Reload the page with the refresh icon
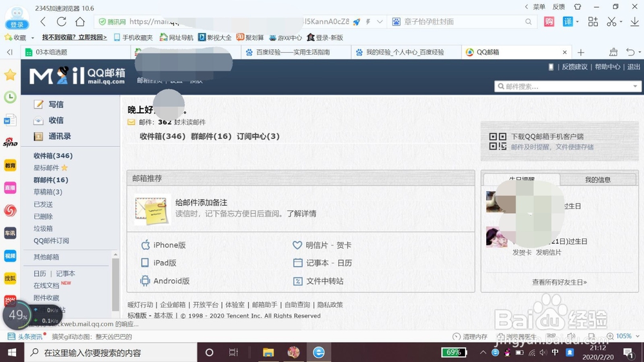644x362 pixels. (62, 22)
